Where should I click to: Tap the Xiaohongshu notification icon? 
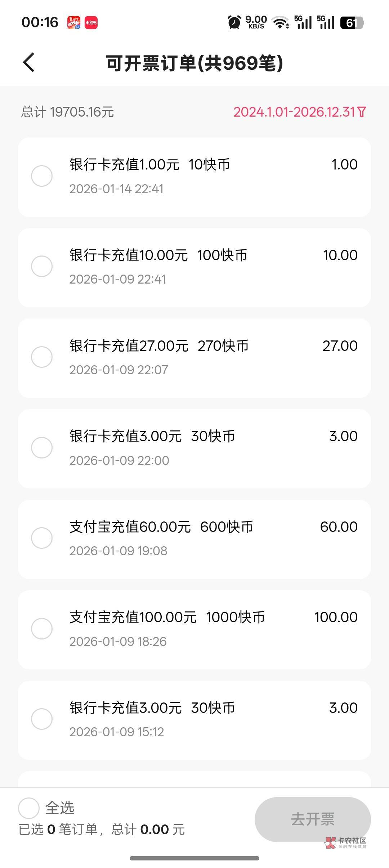[x=91, y=22]
